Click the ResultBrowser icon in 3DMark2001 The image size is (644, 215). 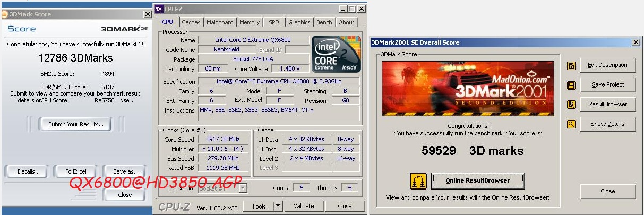pos(571,105)
